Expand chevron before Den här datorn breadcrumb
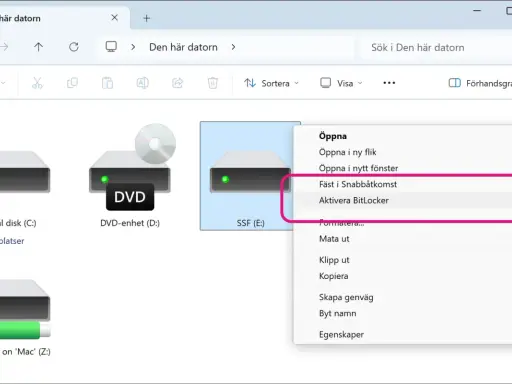 click(x=133, y=47)
